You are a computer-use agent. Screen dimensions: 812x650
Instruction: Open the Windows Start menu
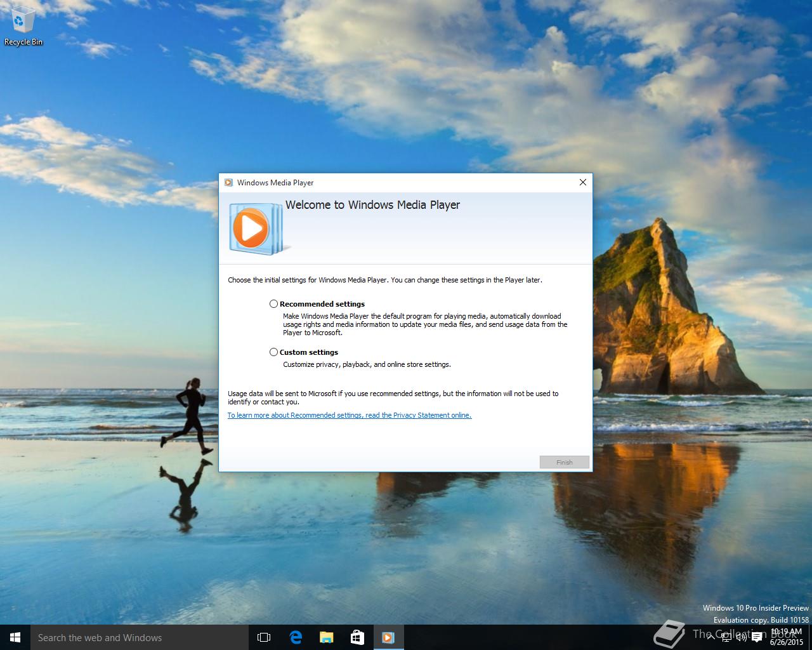point(15,637)
